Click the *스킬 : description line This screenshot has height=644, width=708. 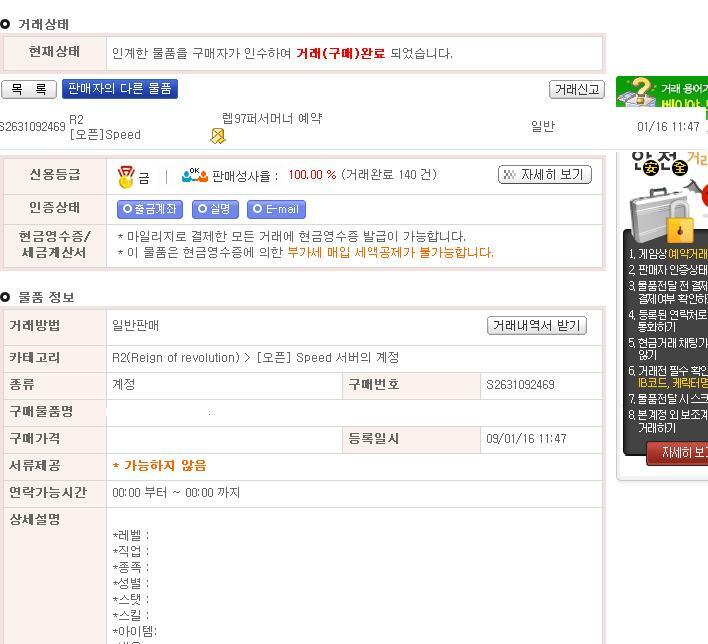131,615
